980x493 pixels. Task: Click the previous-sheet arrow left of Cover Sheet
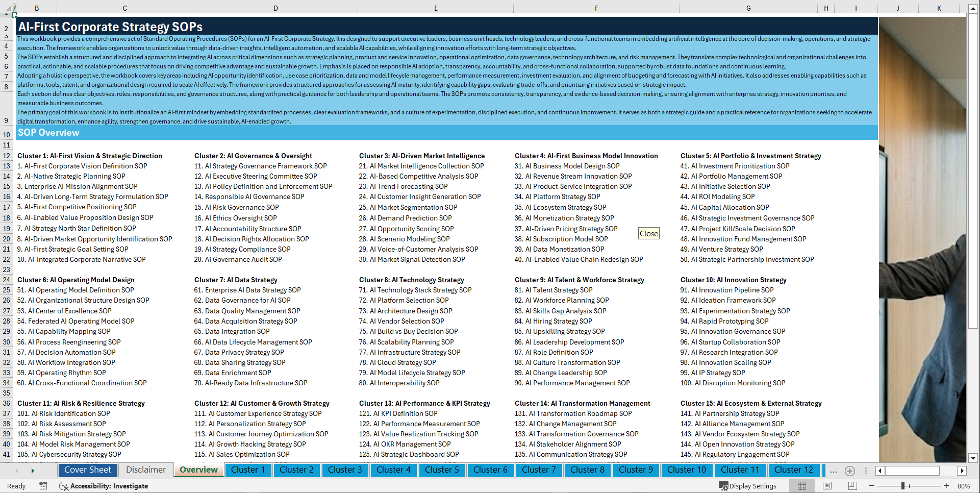[17, 471]
